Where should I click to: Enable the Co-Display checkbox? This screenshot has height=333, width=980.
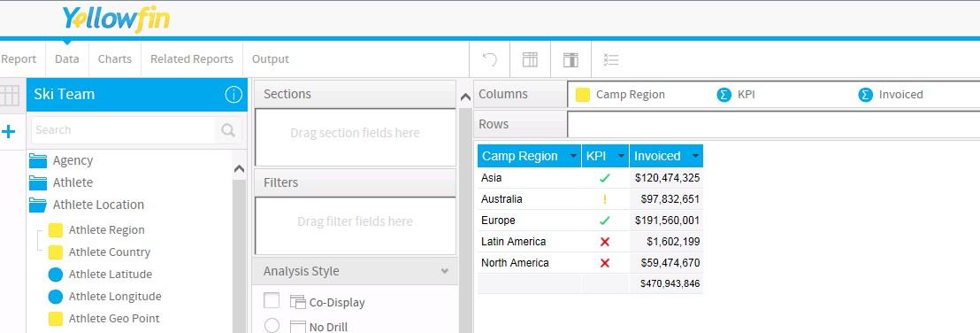(272, 300)
